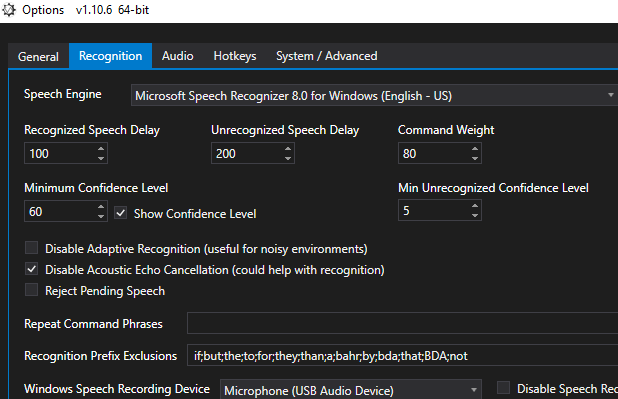The width and height of the screenshot is (618, 399).
Task: Click the Recognition Prefix Exclusions field
Action: (x=402, y=356)
